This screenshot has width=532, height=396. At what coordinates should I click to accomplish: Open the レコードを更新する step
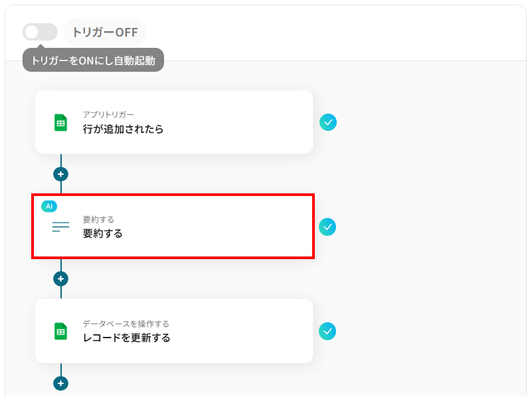[126, 338]
